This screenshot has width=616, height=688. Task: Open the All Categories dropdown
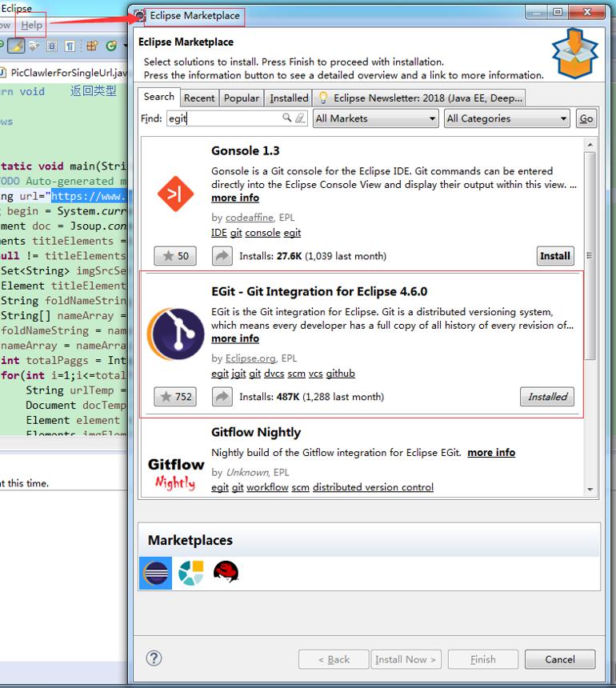(x=506, y=118)
